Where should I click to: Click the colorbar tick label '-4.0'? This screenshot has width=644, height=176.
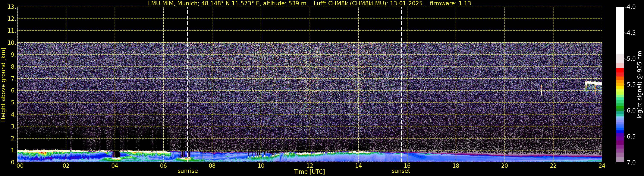coord(630,7)
